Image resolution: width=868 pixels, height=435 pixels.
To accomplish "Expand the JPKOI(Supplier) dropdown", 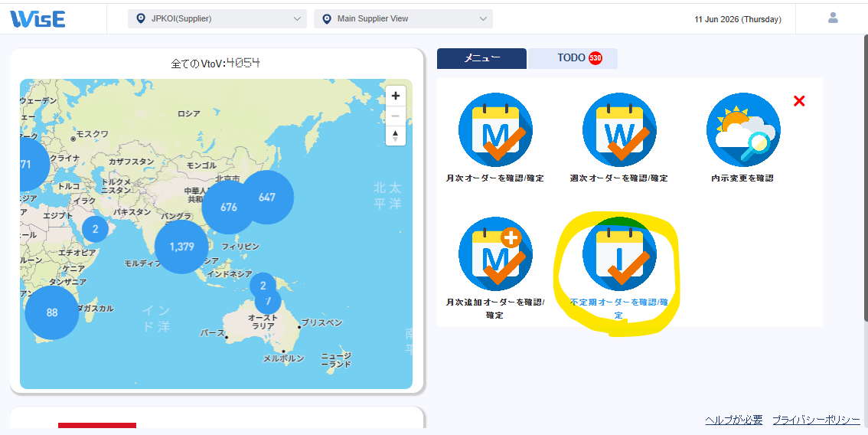I will (217, 19).
